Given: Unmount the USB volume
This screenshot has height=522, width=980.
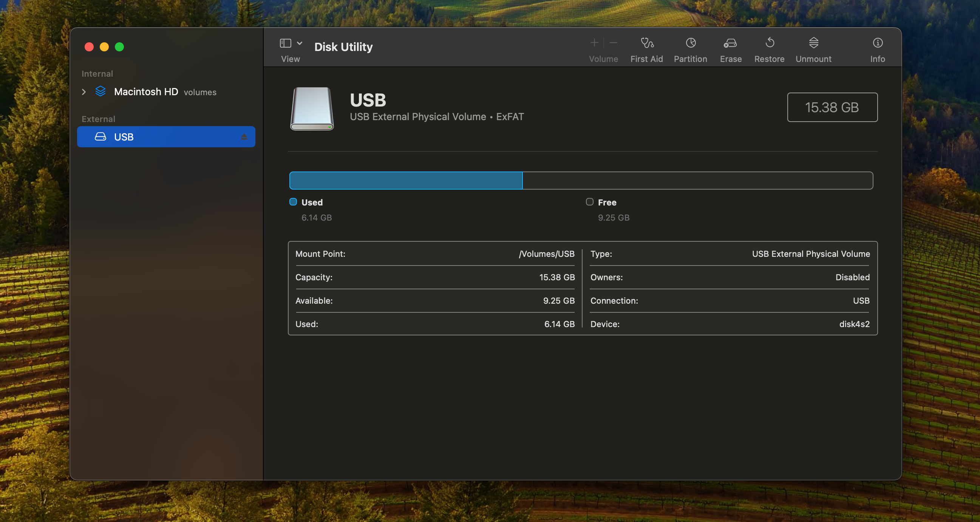Looking at the screenshot, I should click(x=813, y=49).
